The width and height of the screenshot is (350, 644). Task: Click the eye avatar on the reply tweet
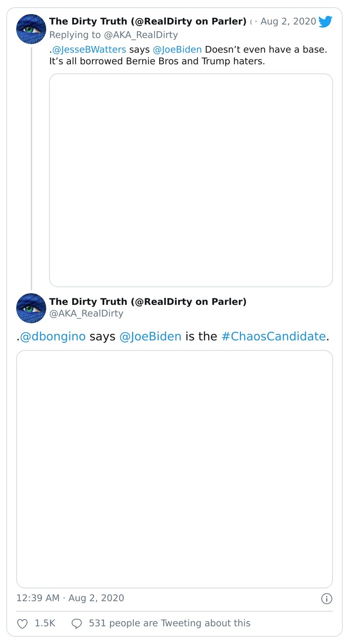point(31,29)
